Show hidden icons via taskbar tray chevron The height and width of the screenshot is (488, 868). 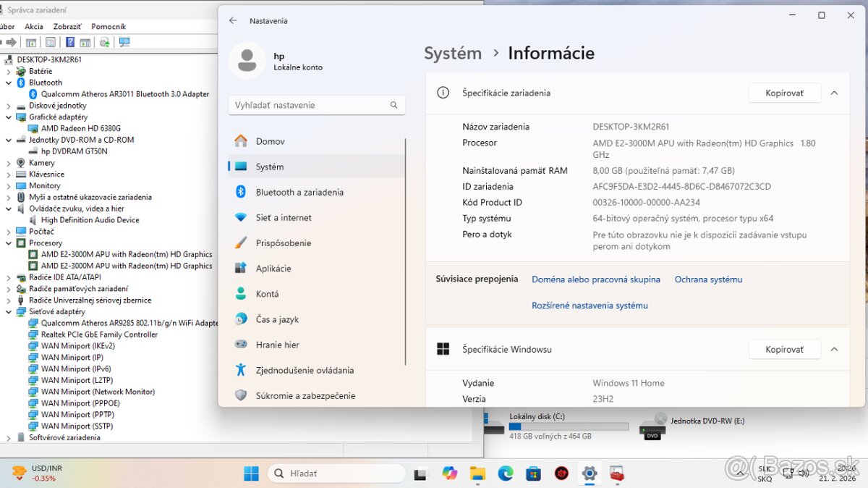[741, 473]
